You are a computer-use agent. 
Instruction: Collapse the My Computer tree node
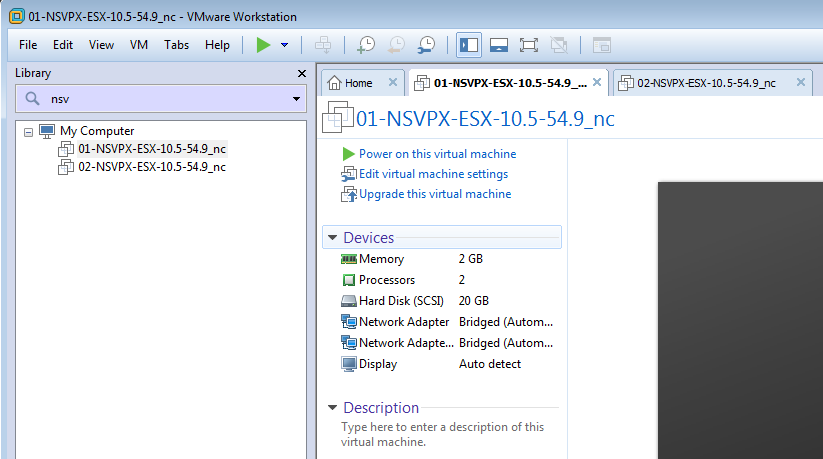coord(28,132)
